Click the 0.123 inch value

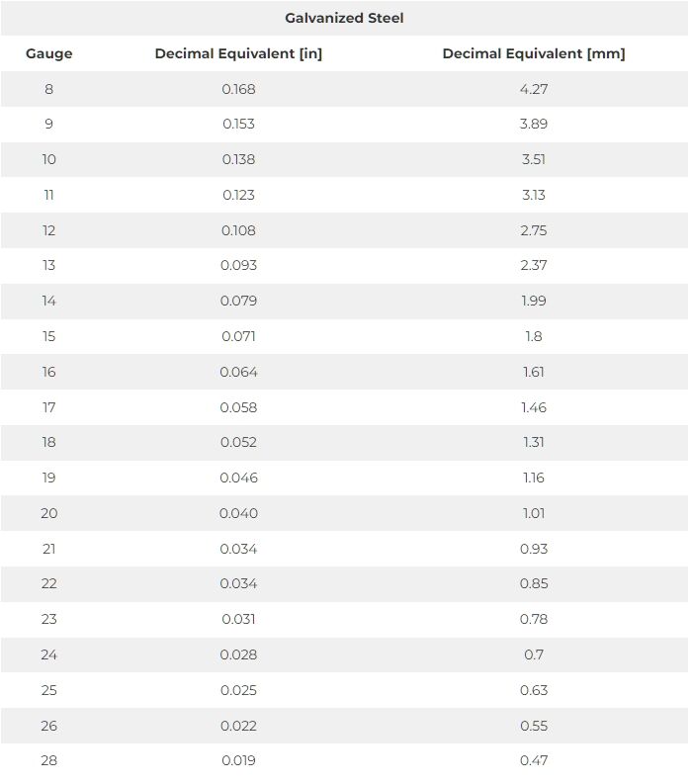tap(238, 195)
